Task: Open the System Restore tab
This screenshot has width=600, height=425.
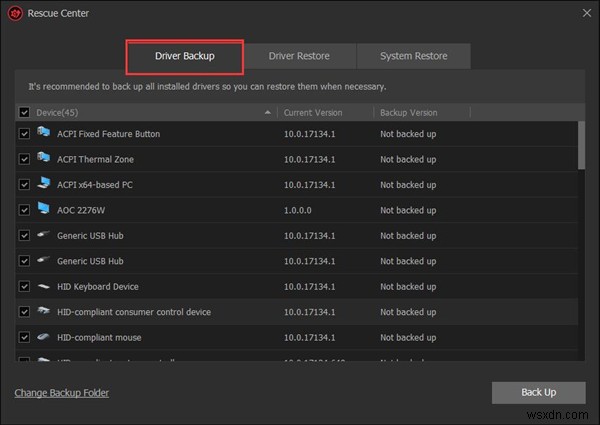Action: (x=413, y=56)
